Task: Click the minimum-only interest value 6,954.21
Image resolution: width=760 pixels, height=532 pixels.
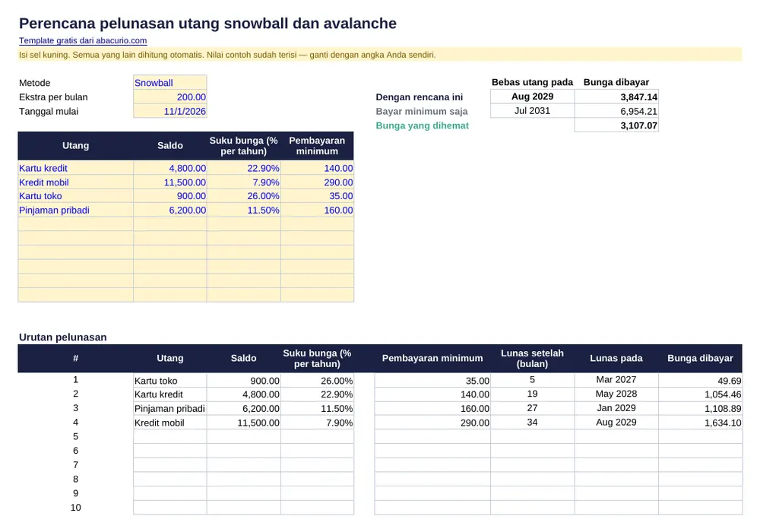Action: pyautogui.click(x=616, y=111)
